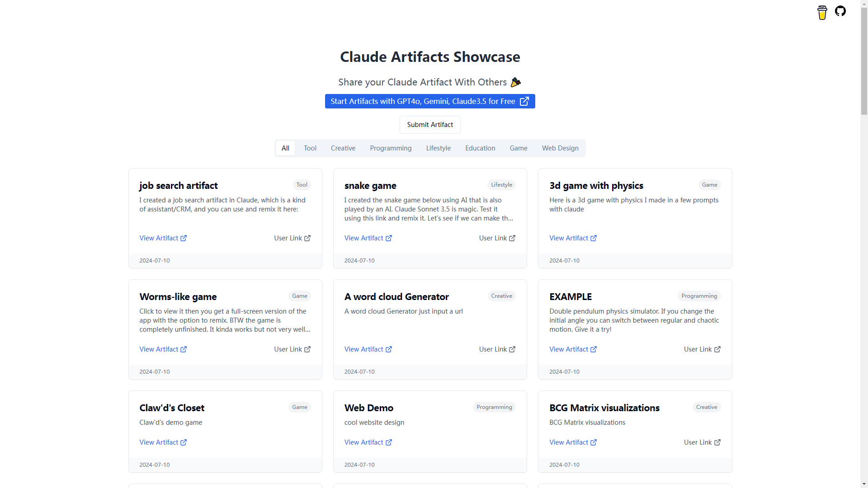Switch to the Game tab
The height and width of the screenshot is (488, 868).
[x=519, y=148]
